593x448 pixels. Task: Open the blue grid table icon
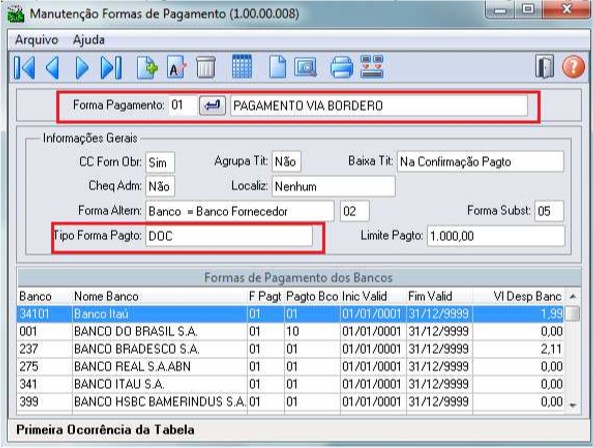242,67
